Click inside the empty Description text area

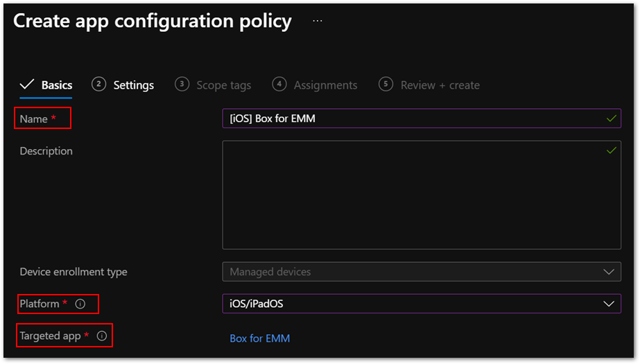pos(422,195)
